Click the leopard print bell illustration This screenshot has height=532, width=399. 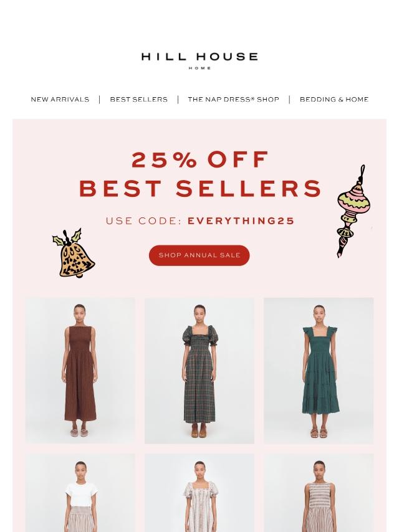point(74,254)
